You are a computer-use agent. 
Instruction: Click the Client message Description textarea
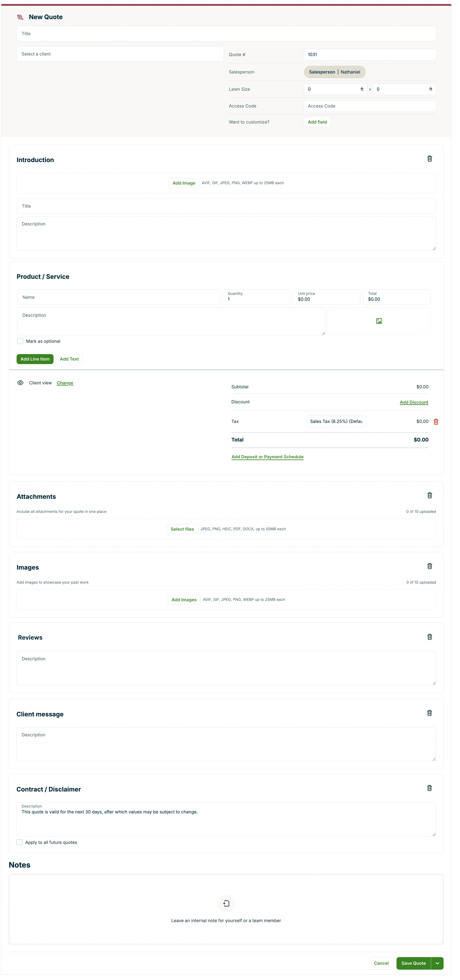pos(226,744)
